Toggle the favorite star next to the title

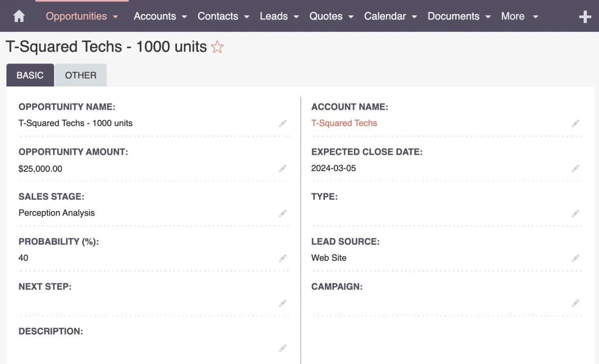point(217,47)
